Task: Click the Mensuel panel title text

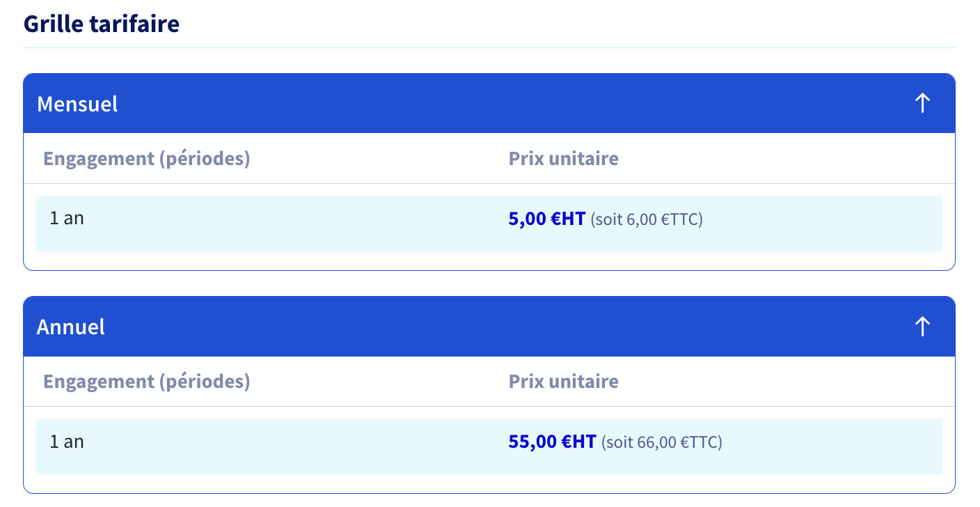Action: tap(77, 104)
